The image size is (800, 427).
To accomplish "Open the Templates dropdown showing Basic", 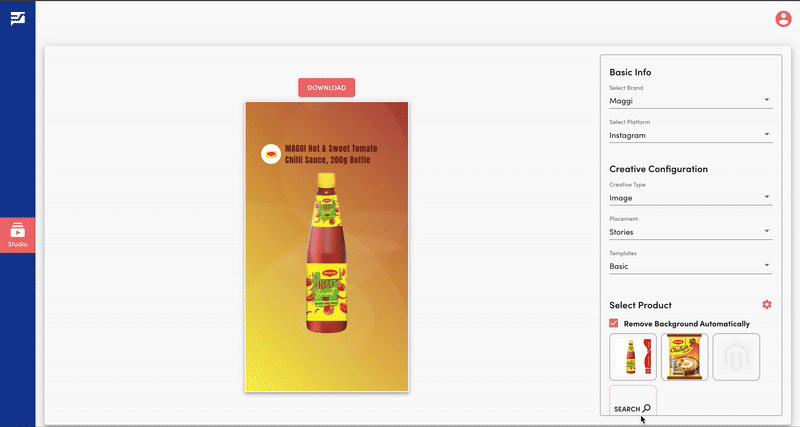I will (x=690, y=266).
